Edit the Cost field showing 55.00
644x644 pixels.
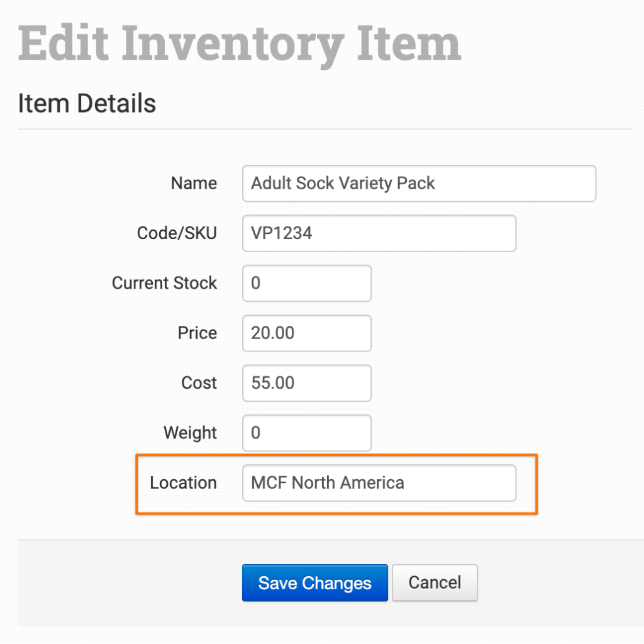(307, 383)
